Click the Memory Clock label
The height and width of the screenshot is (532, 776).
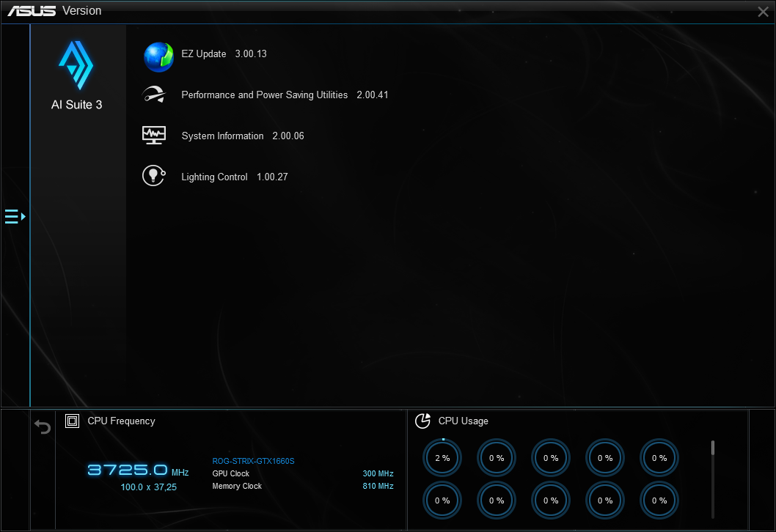pyautogui.click(x=237, y=486)
